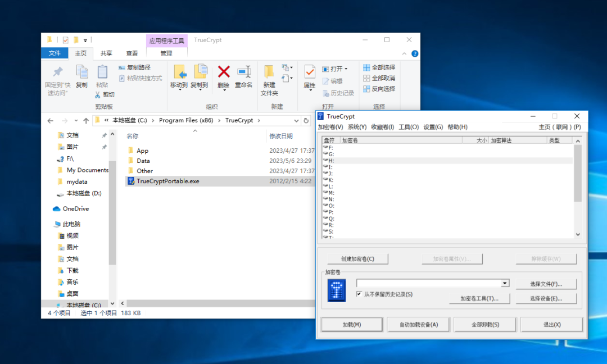Toggle the Never save history checkbox
The width and height of the screenshot is (607, 364).
click(359, 294)
